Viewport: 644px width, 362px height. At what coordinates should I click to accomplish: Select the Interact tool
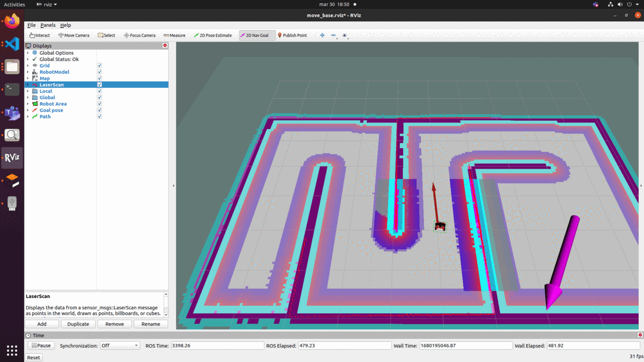point(39,35)
